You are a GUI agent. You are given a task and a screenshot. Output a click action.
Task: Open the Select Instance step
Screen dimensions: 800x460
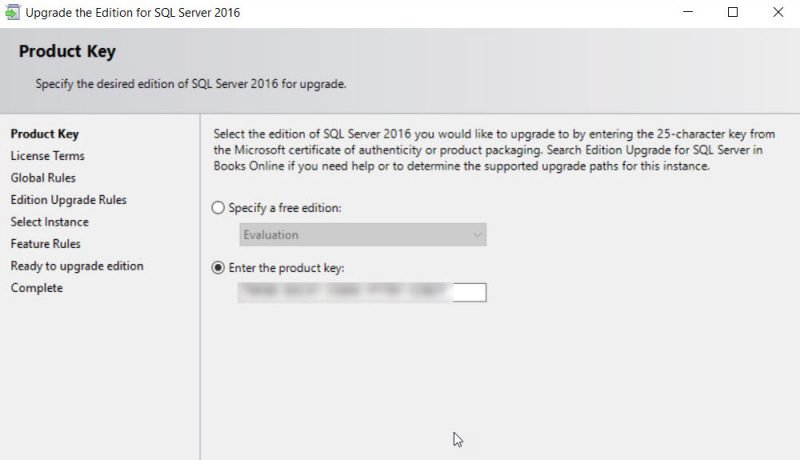point(49,222)
